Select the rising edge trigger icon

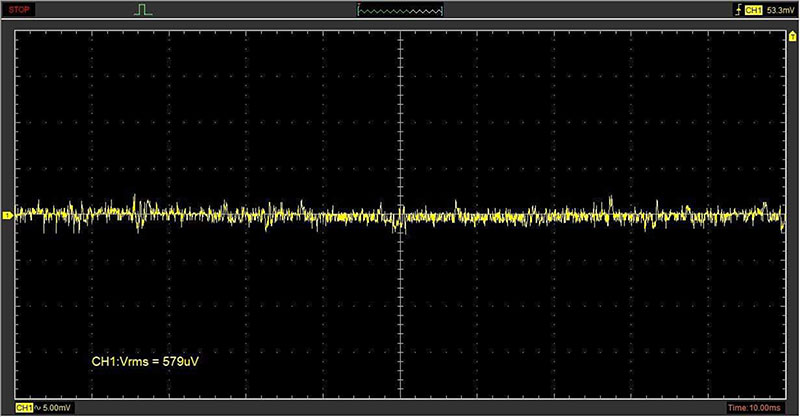pos(737,10)
